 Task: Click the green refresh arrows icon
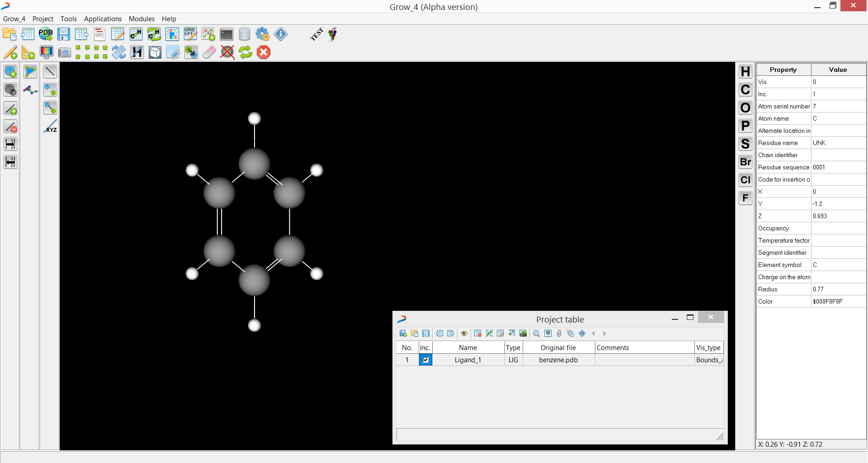[245, 52]
